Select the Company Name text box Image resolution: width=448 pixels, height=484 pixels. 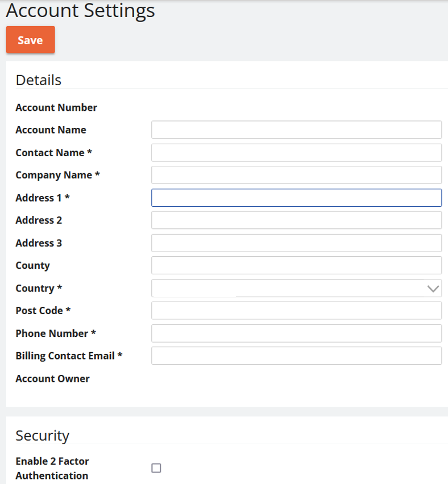296,175
